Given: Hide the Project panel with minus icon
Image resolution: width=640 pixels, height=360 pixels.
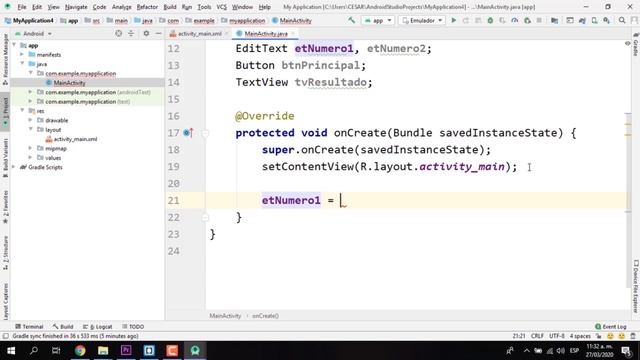Looking at the screenshot, I should pos(158,33).
